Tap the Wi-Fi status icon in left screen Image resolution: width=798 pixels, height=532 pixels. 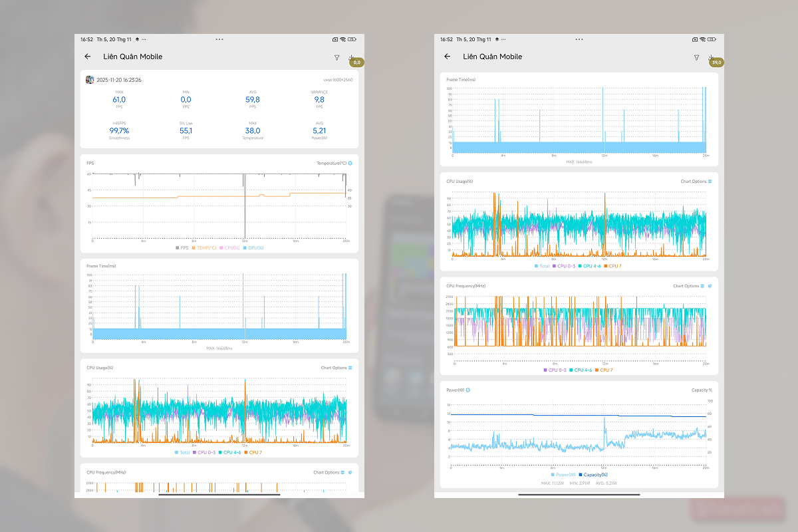click(x=344, y=39)
